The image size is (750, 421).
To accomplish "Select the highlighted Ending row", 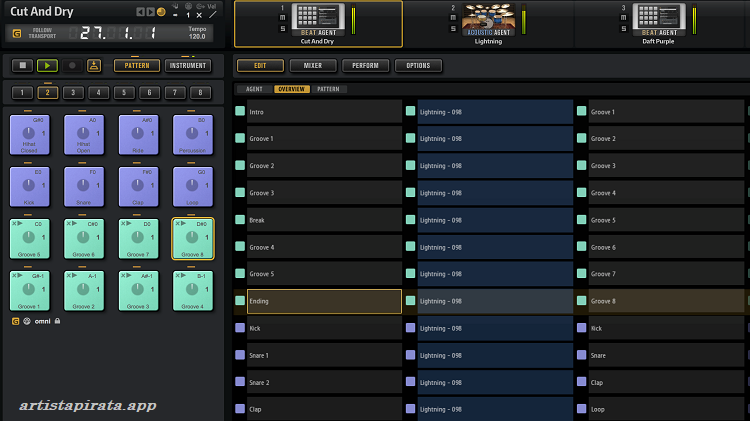I will click(x=324, y=301).
